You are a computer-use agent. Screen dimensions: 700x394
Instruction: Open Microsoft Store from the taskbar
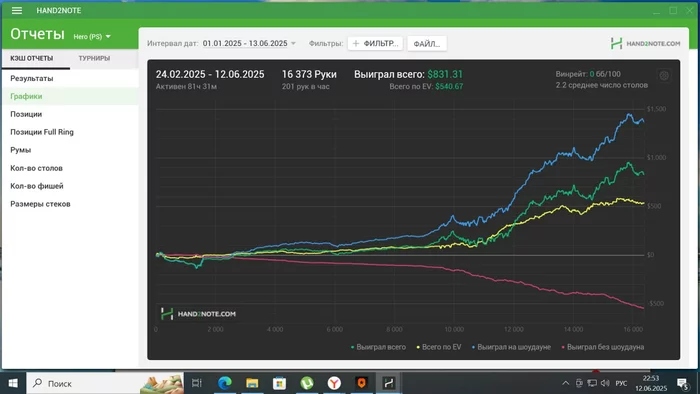click(279, 383)
